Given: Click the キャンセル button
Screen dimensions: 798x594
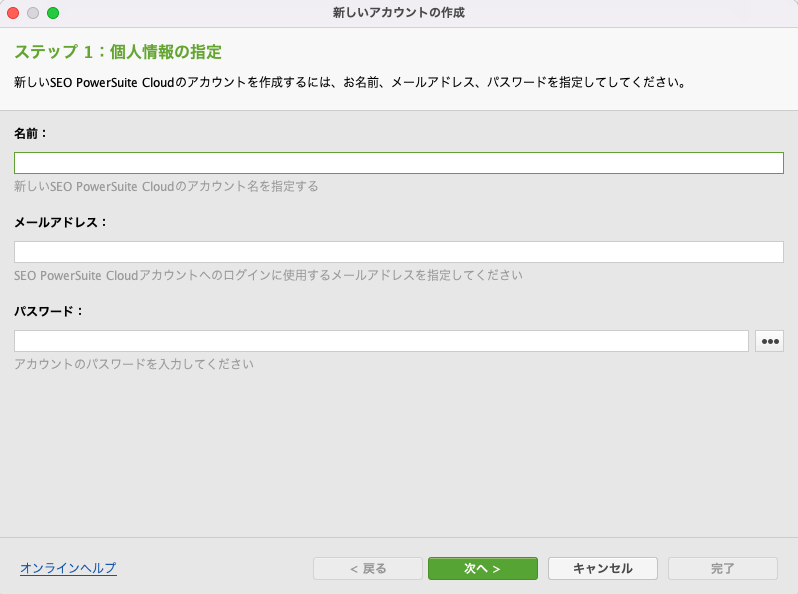Looking at the screenshot, I should [603, 568].
